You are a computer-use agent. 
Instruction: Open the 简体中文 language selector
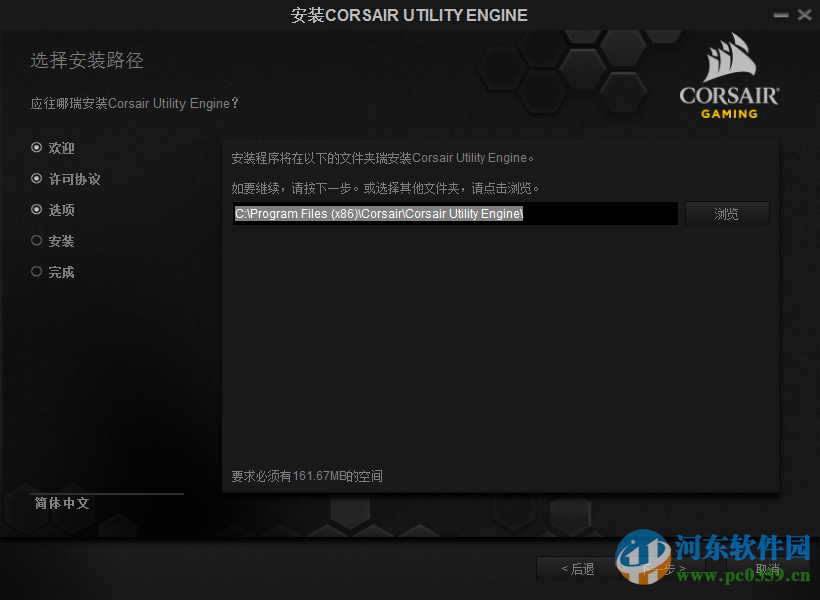tap(60, 504)
